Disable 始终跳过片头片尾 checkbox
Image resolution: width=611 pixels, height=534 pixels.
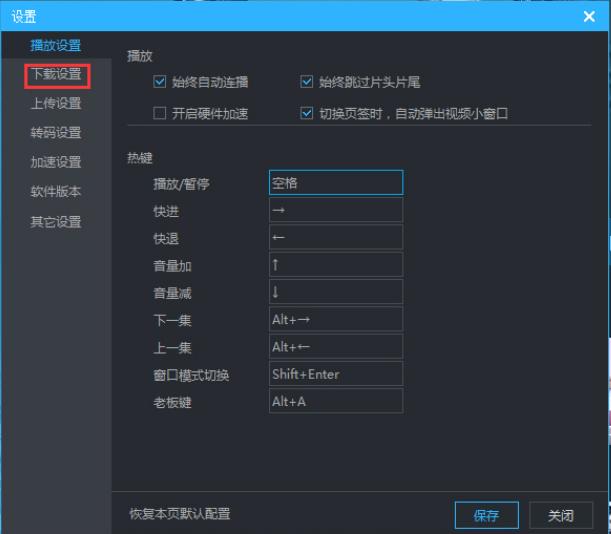point(307,82)
